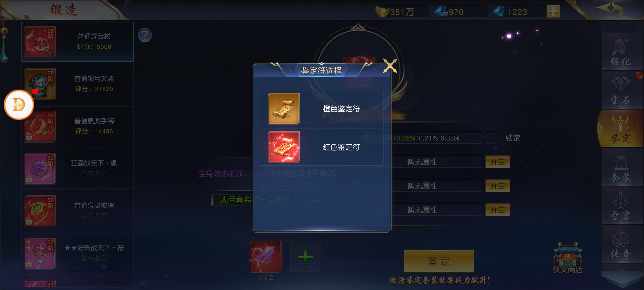
Task: Click the third 开启 unlock button
Action: tap(497, 210)
